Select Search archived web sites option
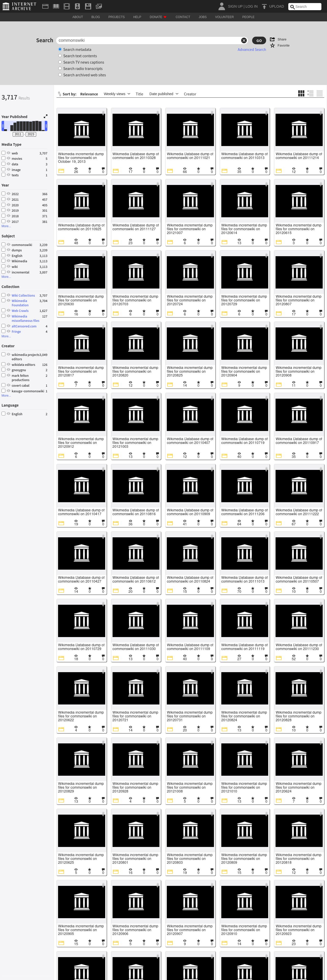327x980 pixels. (x=60, y=75)
